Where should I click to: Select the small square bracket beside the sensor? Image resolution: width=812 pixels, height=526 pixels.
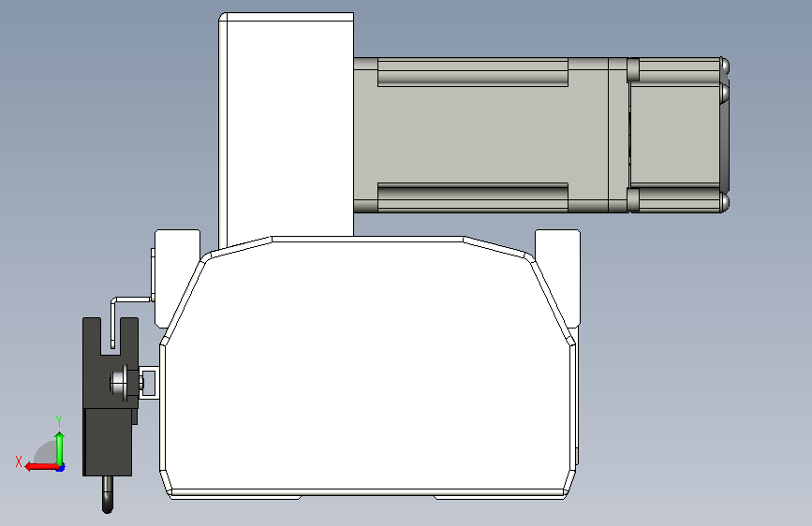point(149,383)
